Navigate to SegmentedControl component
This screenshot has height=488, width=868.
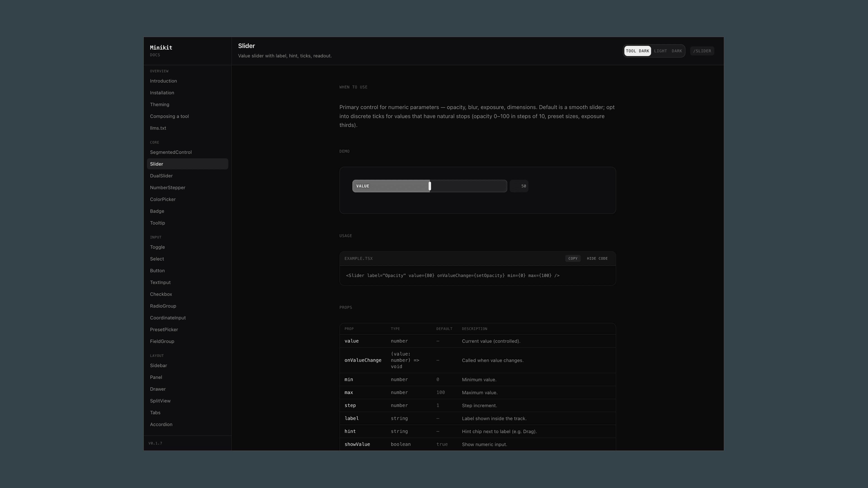click(187, 152)
